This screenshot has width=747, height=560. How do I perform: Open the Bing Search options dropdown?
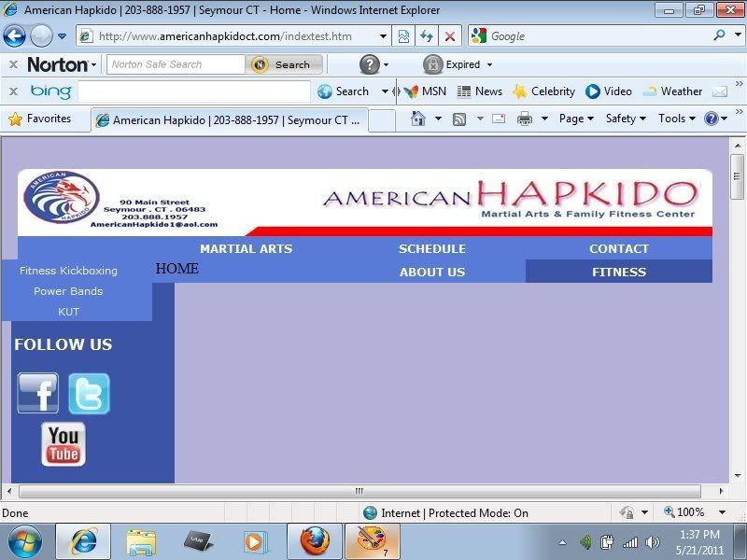385,91
